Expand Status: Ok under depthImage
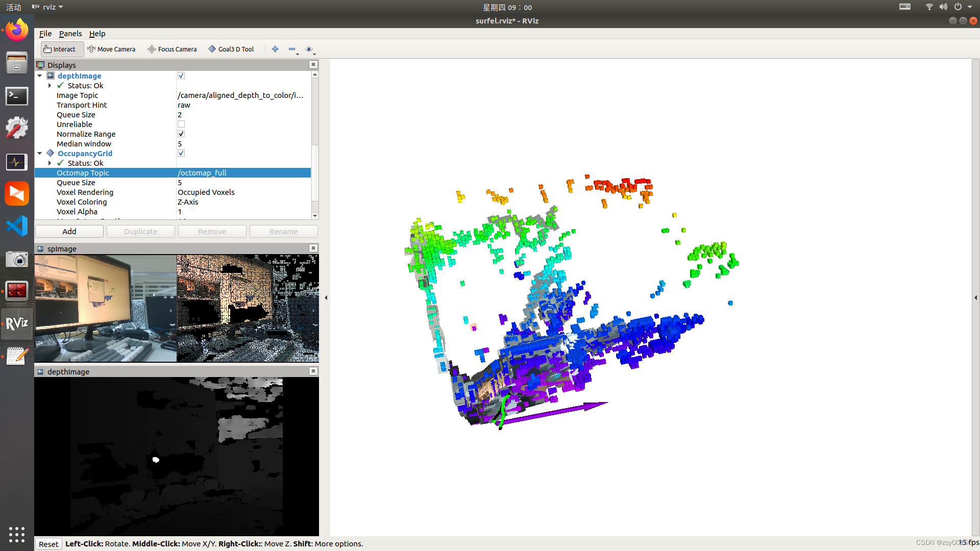The height and width of the screenshot is (551, 980). pos(50,86)
